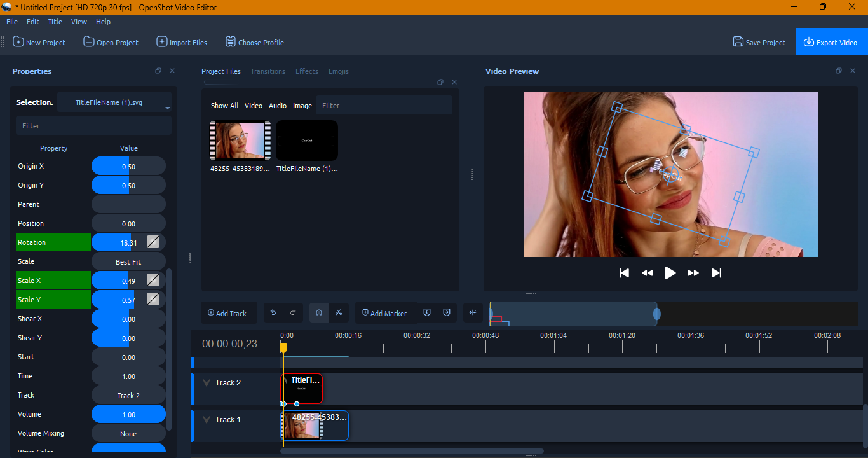Select the 48255-45383189 video thumbnail
Screen dimensions: 868x458
click(x=240, y=140)
